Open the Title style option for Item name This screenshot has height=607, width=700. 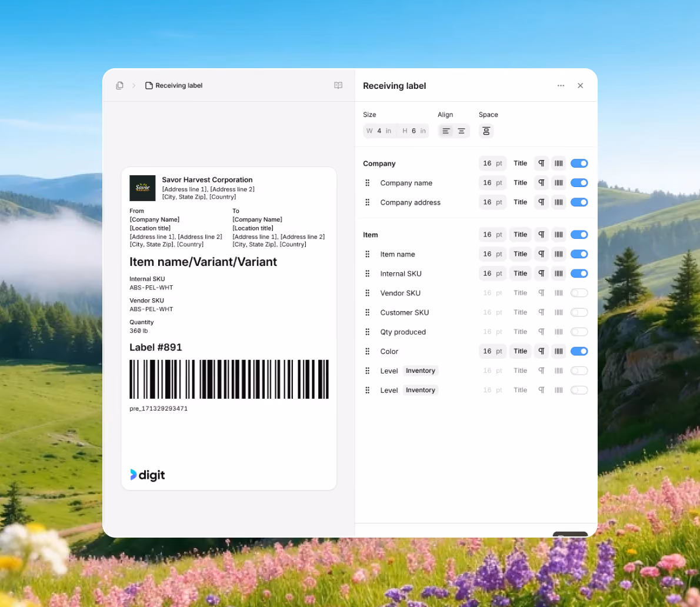point(520,254)
